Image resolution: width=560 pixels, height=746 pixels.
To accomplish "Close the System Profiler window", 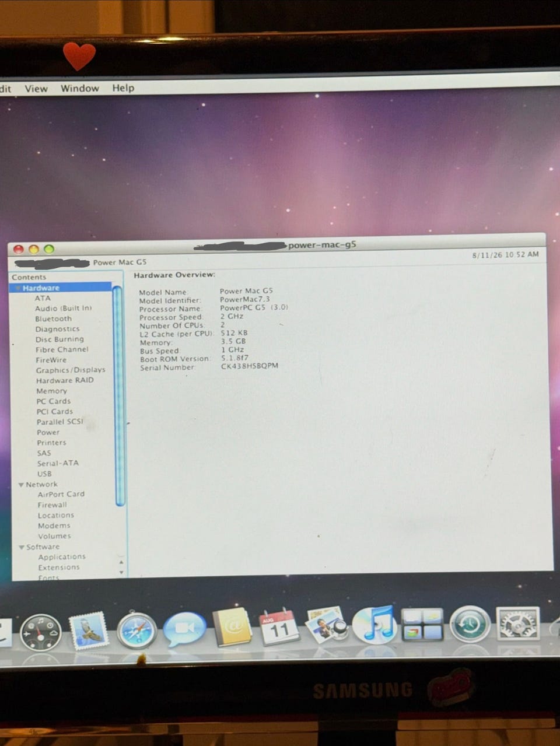I will (x=19, y=249).
